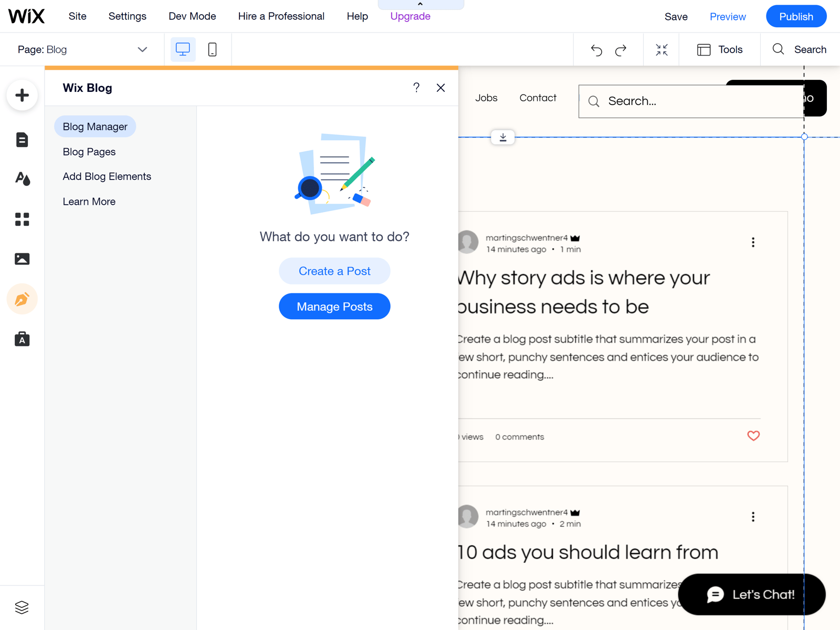Open the Add Elements panel with plus icon
This screenshot has width=840, height=630.
click(x=22, y=96)
